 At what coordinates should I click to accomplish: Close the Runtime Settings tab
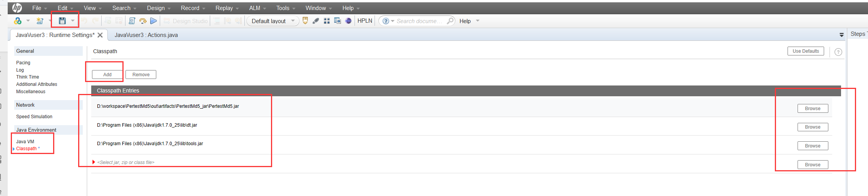pyautogui.click(x=100, y=35)
